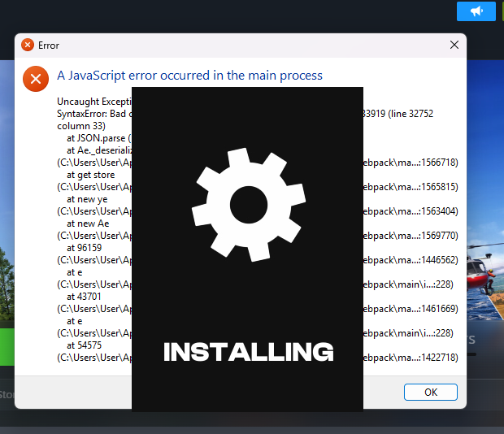Image resolution: width=504 pixels, height=434 pixels.
Task: Click the 'at 96159' stack trace line
Action: (85, 248)
